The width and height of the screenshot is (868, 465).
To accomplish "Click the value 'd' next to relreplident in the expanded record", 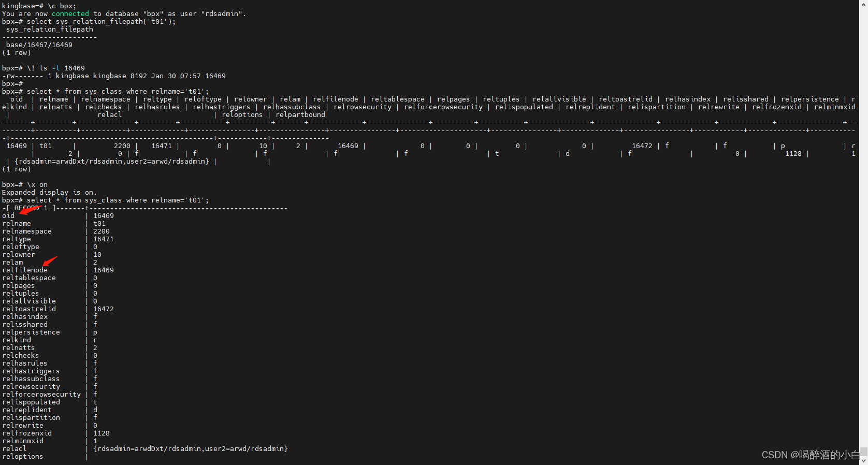I will point(95,410).
